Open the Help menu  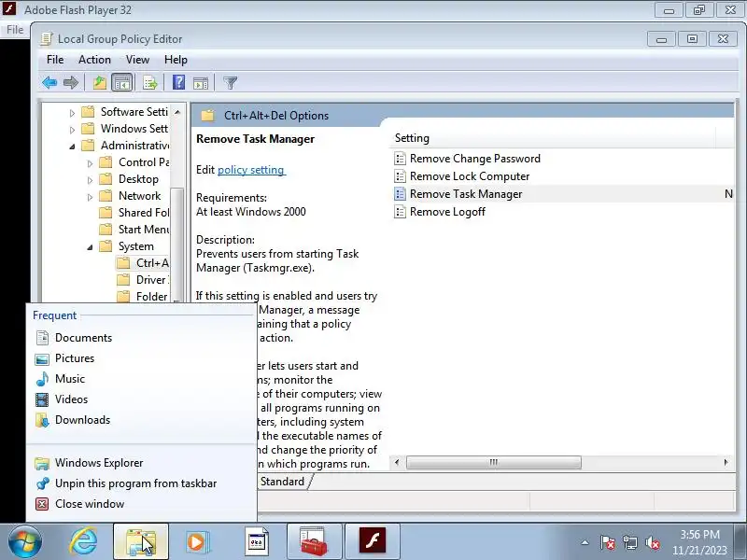[x=176, y=60]
